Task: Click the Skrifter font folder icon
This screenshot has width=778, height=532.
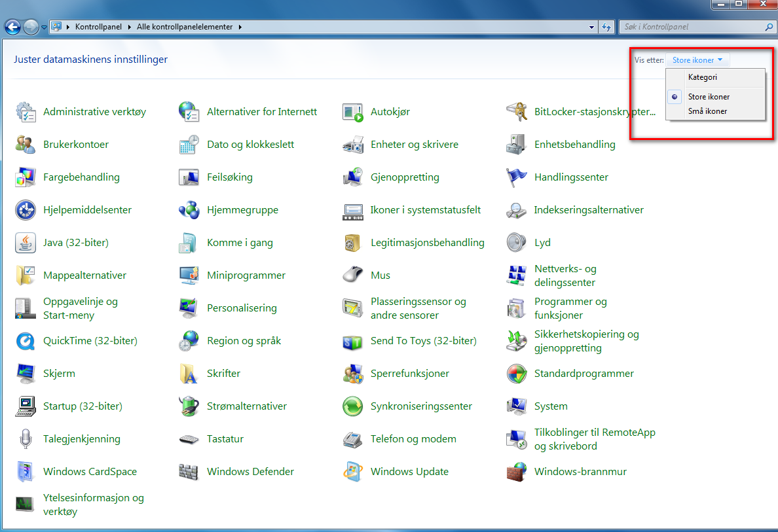Action: click(189, 374)
